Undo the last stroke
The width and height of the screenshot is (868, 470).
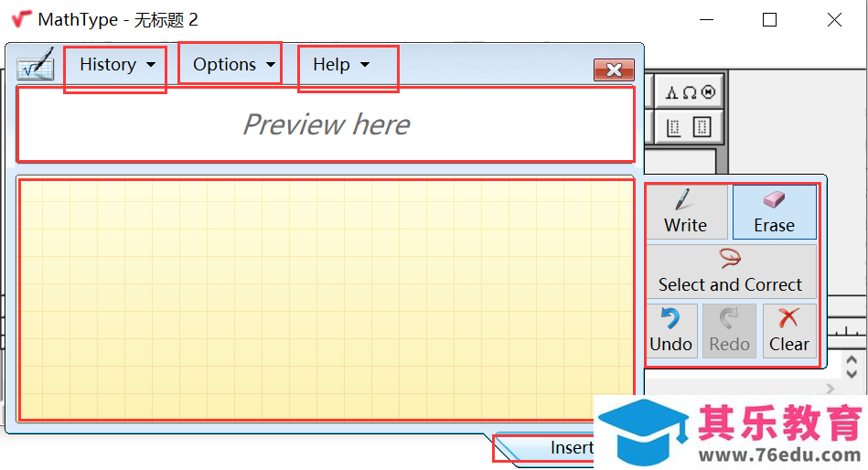point(671,330)
